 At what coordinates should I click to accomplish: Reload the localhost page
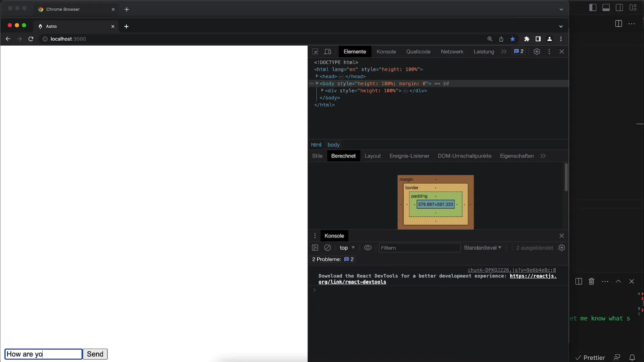tap(31, 39)
